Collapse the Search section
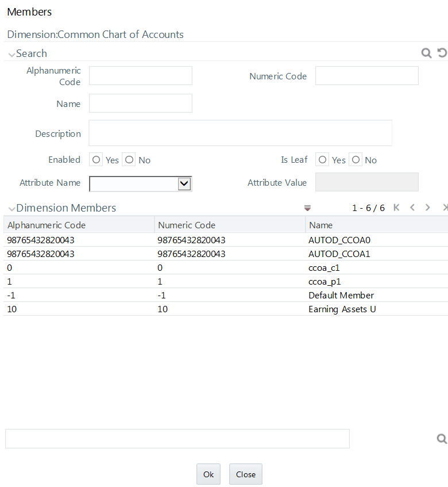 point(12,55)
